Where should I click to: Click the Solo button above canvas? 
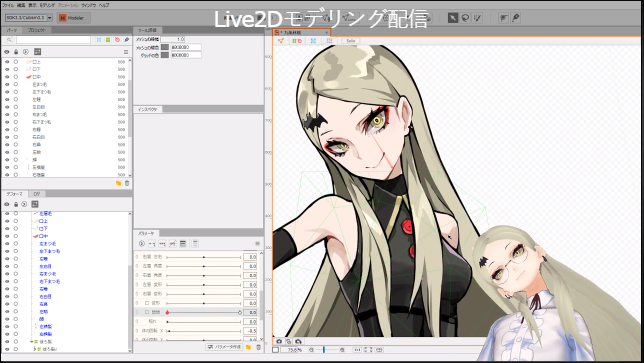(351, 41)
